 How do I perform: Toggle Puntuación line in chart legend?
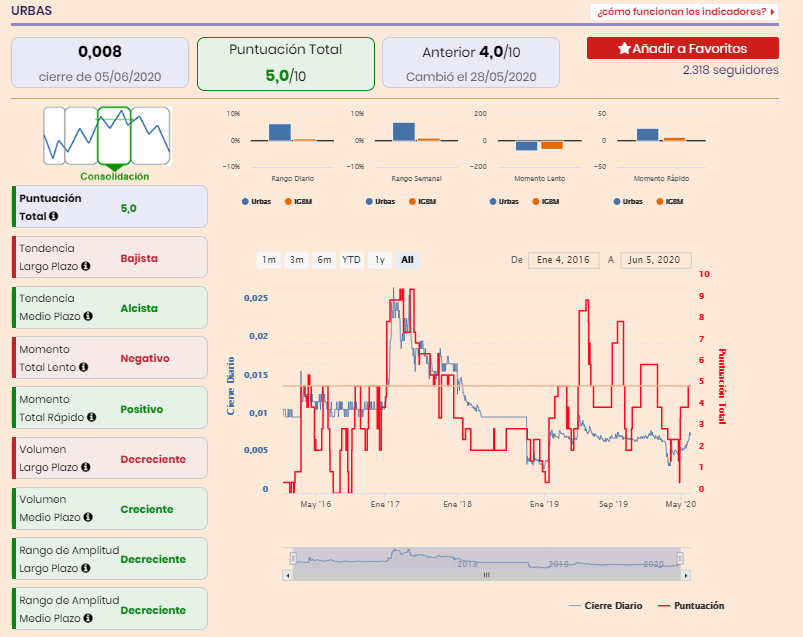coord(691,606)
